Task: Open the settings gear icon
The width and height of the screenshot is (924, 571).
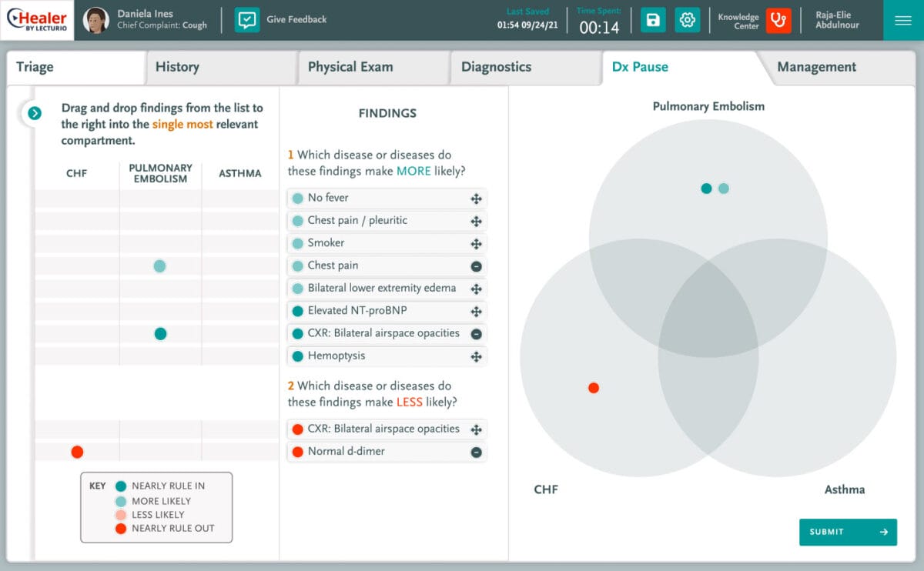Action: 688,20
